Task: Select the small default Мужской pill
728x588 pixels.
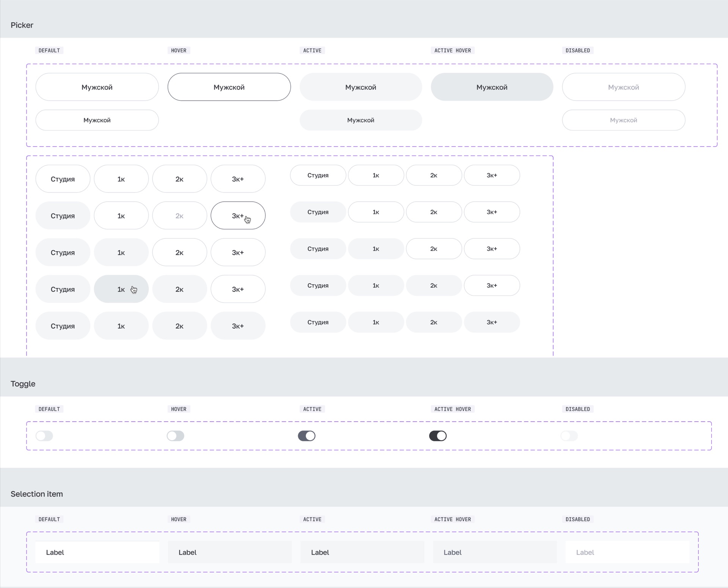Action: 97,120
